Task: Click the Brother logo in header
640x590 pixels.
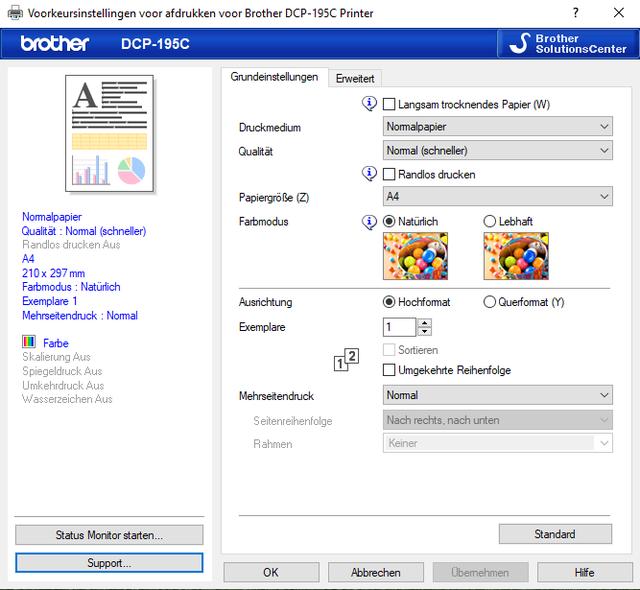Action: (x=55, y=44)
